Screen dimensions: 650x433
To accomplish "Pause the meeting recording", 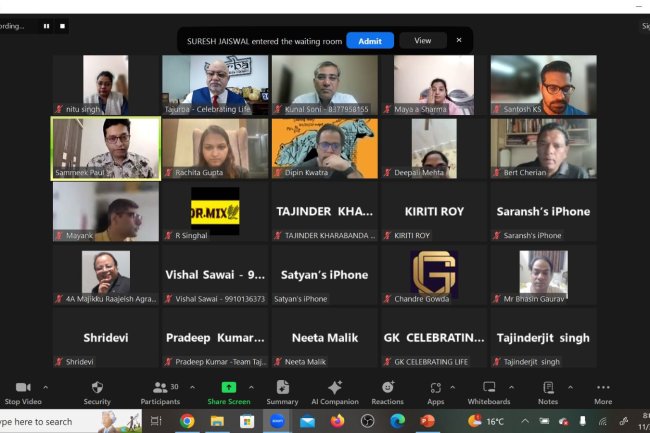I will tap(46, 26).
